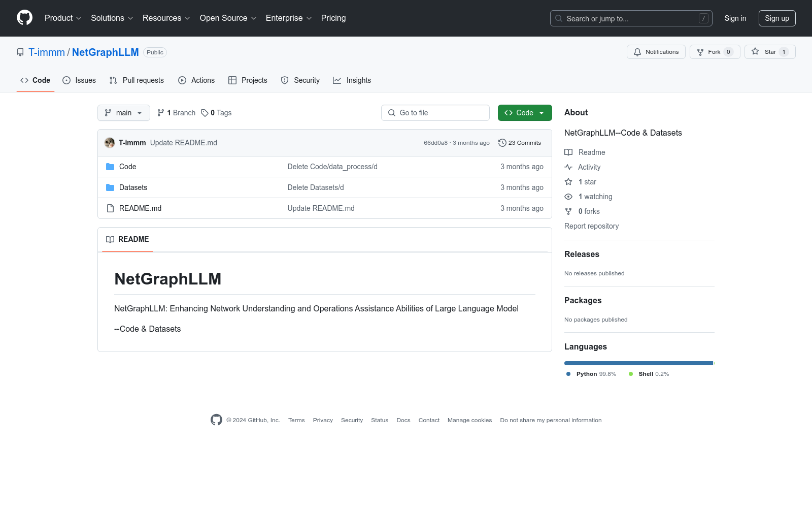
Task: Open Manage cookies in footer
Action: 469,420
